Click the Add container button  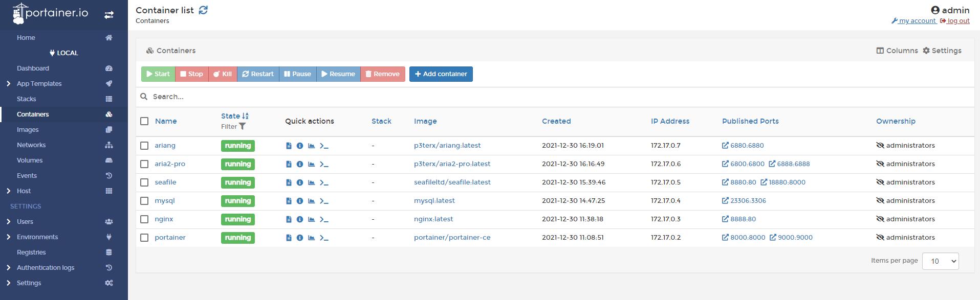click(x=441, y=74)
